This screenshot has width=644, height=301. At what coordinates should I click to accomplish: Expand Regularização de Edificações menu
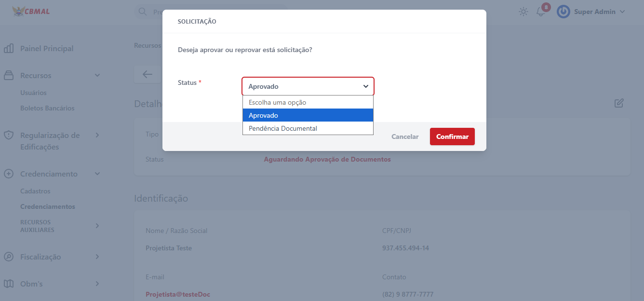(97, 136)
